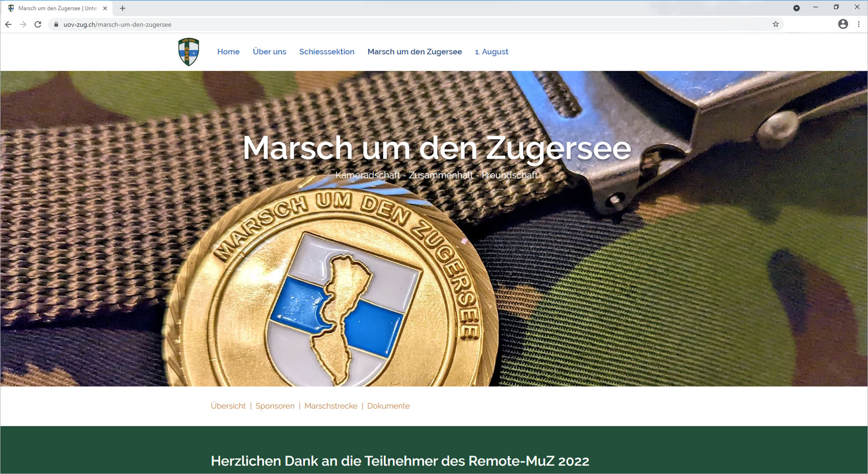
Task: Bookmark the page with the star icon
Action: pyautogui.click(x=776, y=24)
